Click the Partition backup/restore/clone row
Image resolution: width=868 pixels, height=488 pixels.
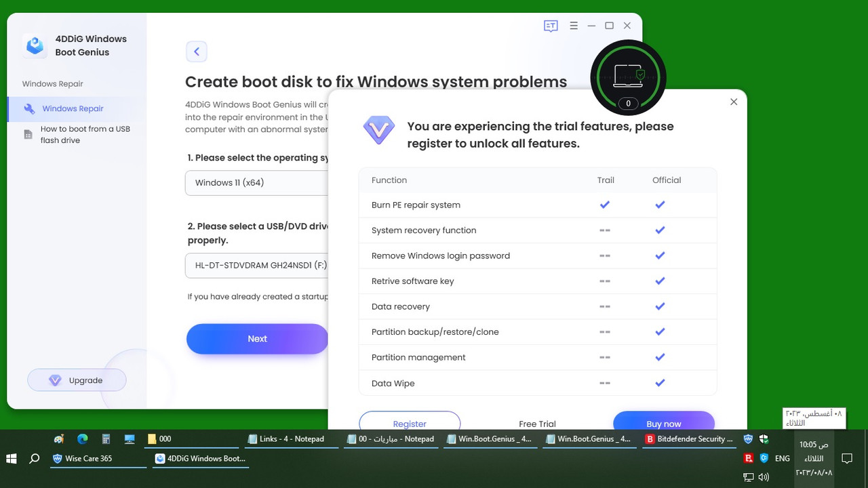point(538,332)
